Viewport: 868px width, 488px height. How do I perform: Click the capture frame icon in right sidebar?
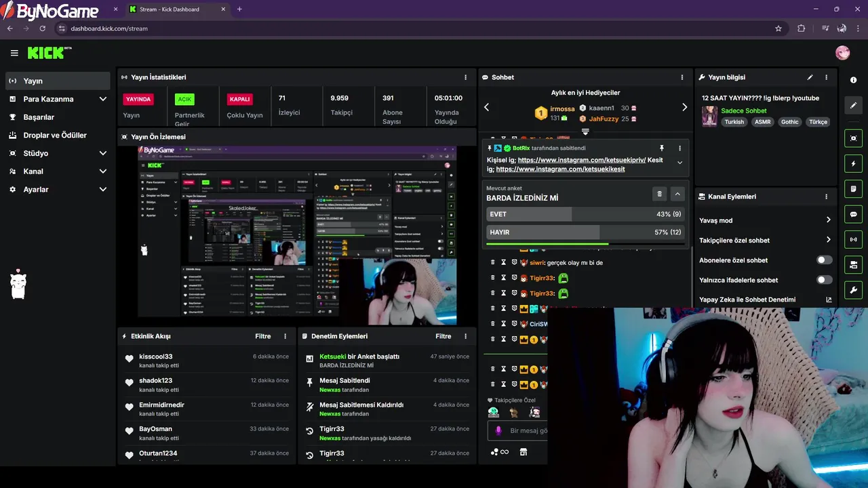[x=853, y=138]
